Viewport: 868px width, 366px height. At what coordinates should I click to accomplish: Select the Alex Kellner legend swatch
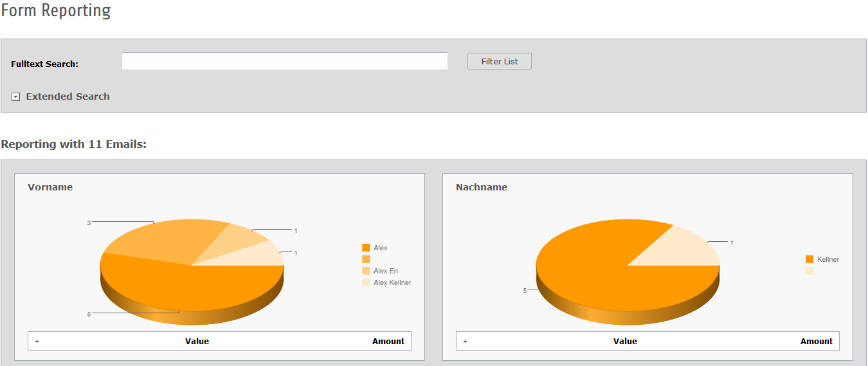[366, 282]
